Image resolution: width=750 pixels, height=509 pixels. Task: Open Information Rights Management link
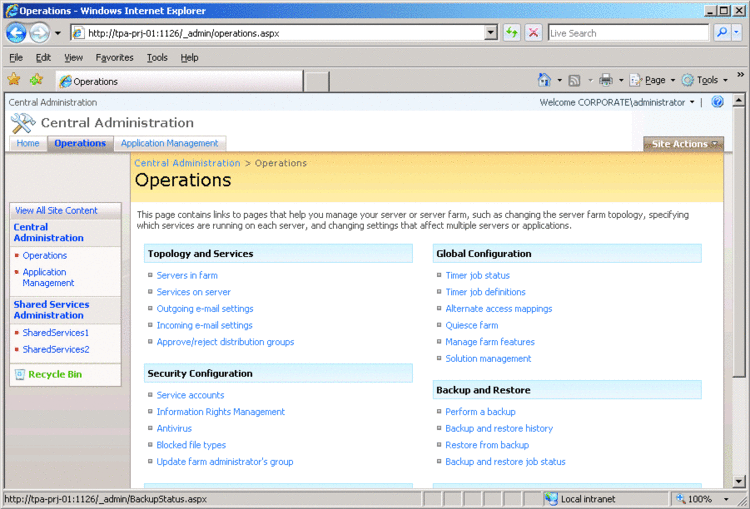pos(221,412)
